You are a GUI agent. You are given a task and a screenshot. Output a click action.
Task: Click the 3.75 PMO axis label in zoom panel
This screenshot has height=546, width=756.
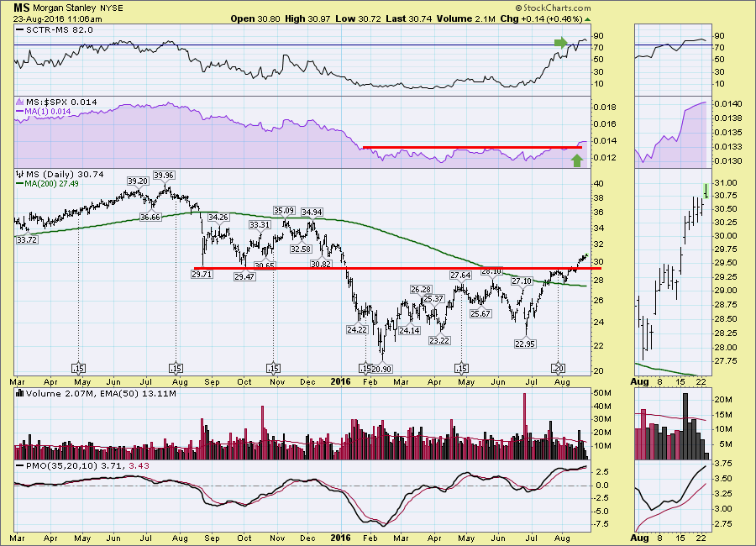click(722, 464)
